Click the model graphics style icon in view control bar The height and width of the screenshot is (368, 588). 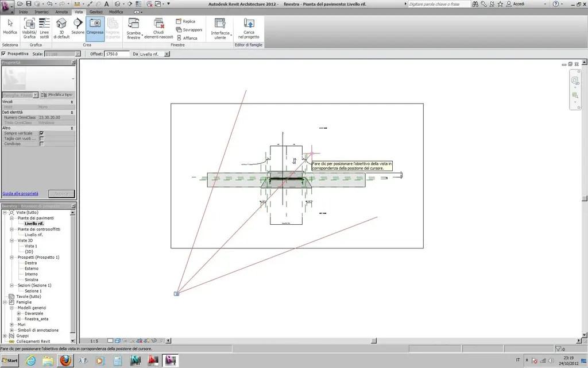(117, 340)
